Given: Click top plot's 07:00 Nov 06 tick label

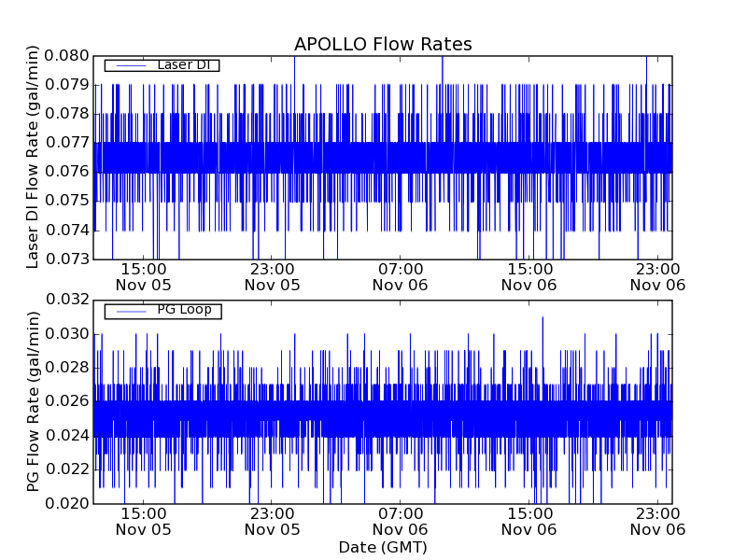Looking at the screenshot, I should coord(402,276).
